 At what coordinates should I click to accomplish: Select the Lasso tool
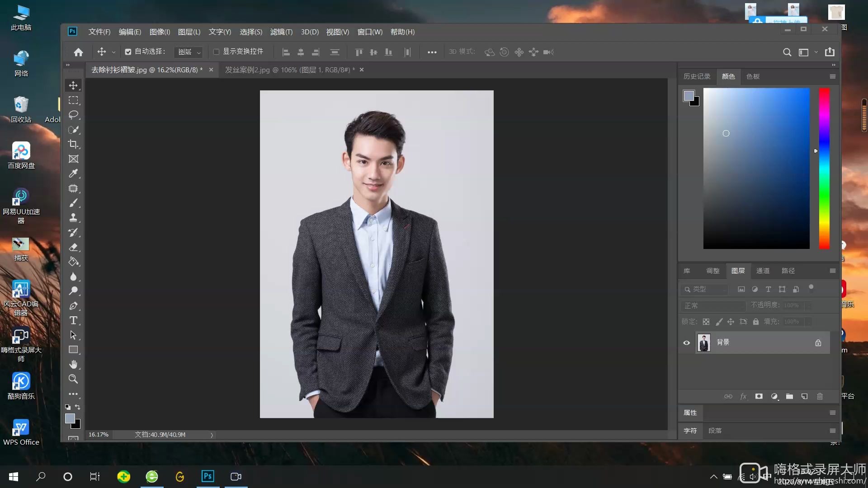pyautogui.click(x=73, y=115)
